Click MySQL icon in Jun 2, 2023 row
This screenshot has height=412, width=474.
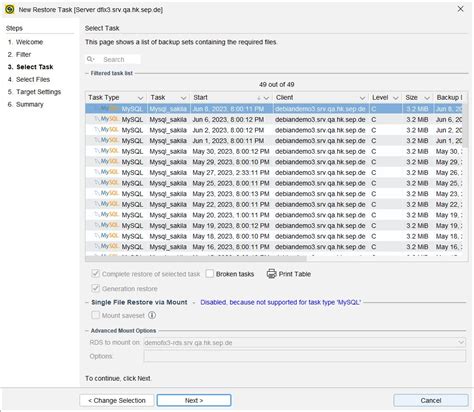(107, 130)
